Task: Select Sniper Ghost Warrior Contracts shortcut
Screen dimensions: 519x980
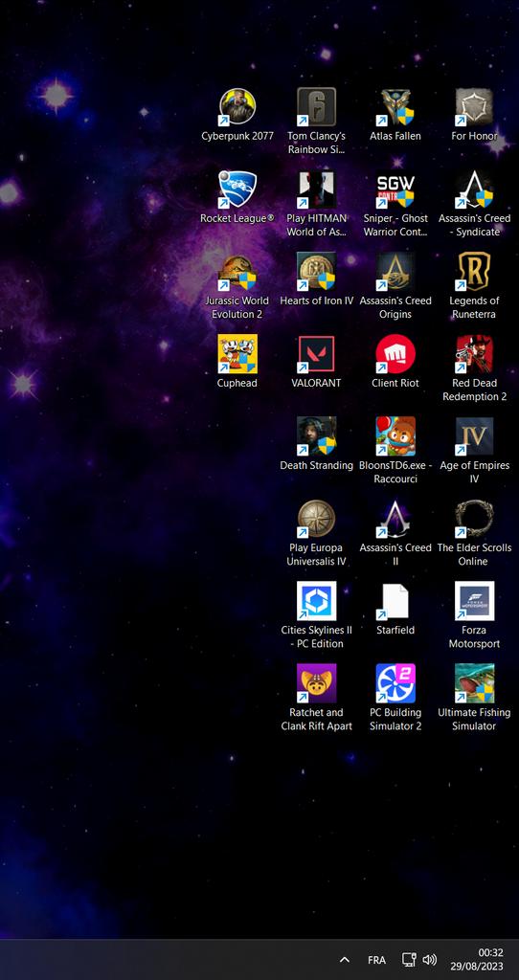Action: coord(395,189)
